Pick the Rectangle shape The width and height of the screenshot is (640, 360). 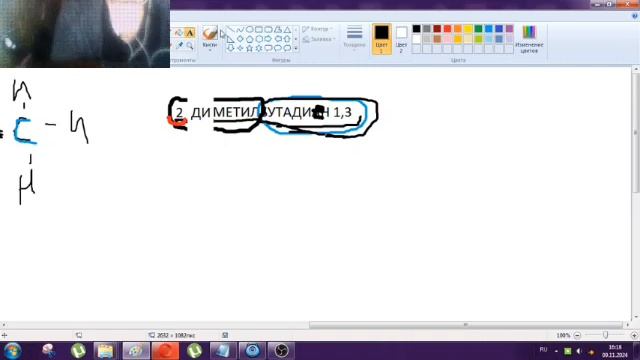(x=259, y=29)
